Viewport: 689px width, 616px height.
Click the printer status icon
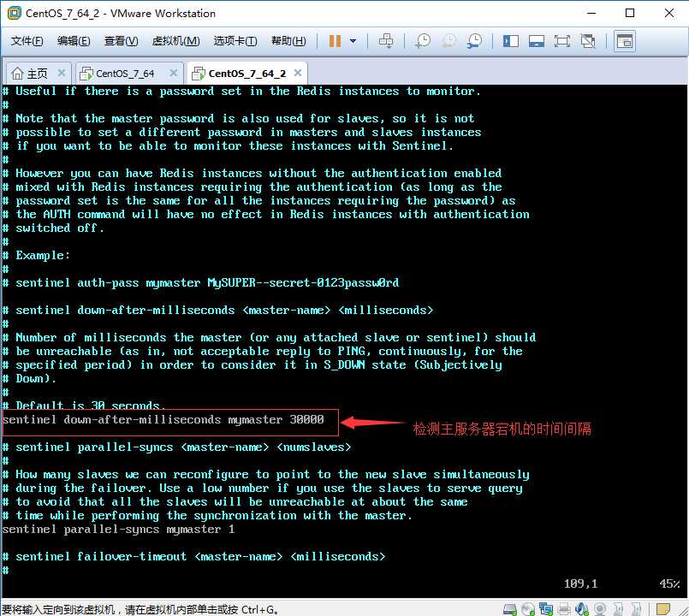(x=564, y=609)
